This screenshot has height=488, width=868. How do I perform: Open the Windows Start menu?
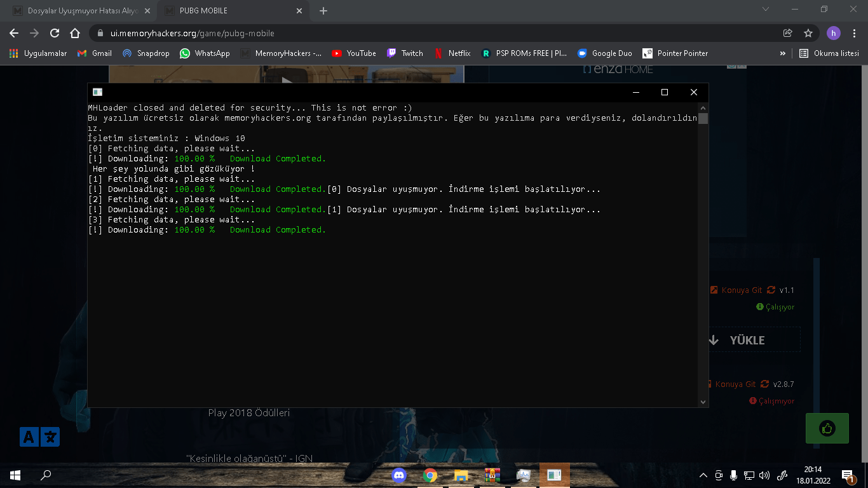15,475
